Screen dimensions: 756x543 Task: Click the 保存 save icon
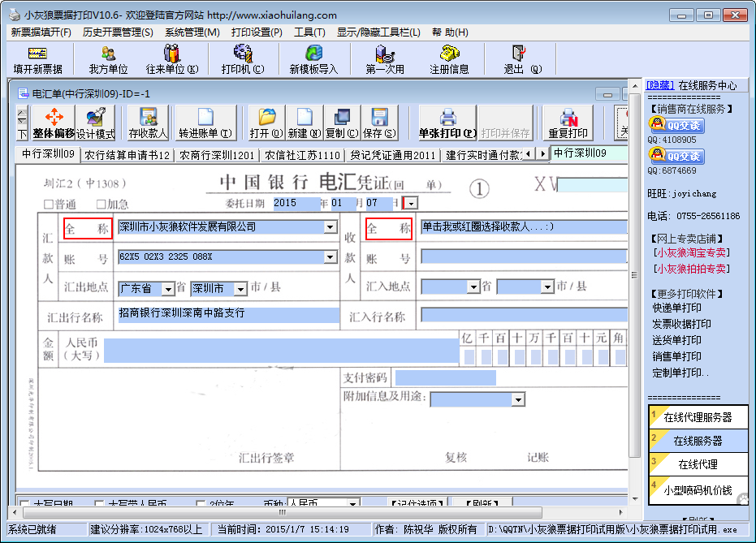tap(379, 123)
